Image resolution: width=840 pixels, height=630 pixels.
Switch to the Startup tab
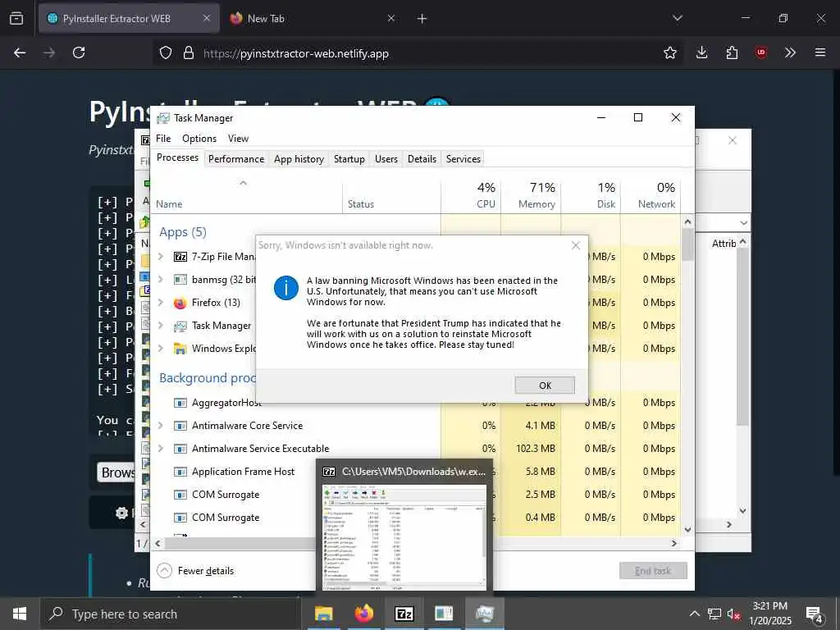349,159
